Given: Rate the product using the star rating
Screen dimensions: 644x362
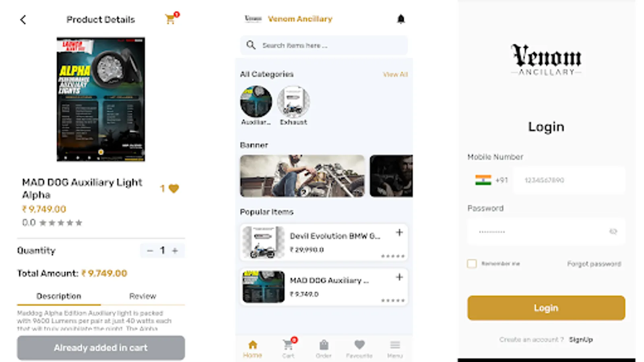Looking at the screenshot, I should tap(61, 223).
